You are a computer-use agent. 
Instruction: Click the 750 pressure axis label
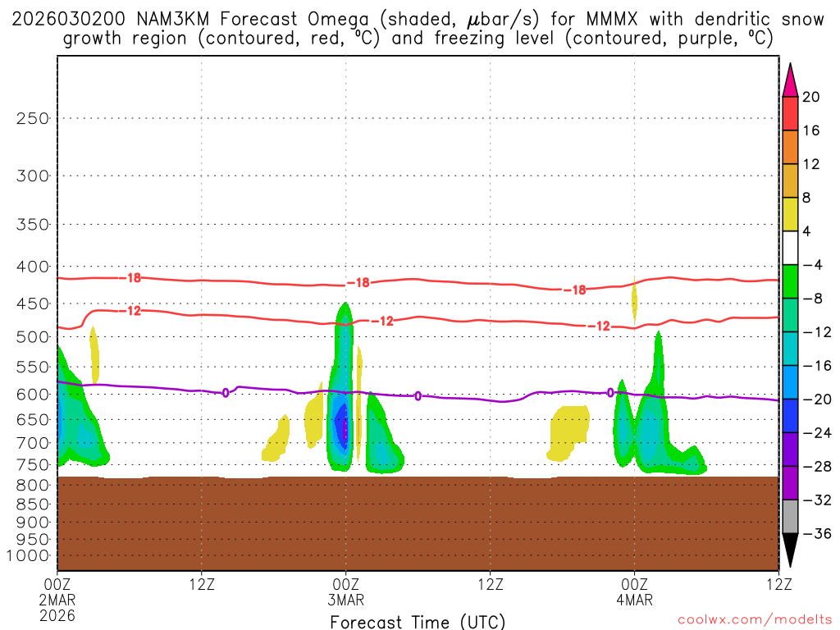33,465
